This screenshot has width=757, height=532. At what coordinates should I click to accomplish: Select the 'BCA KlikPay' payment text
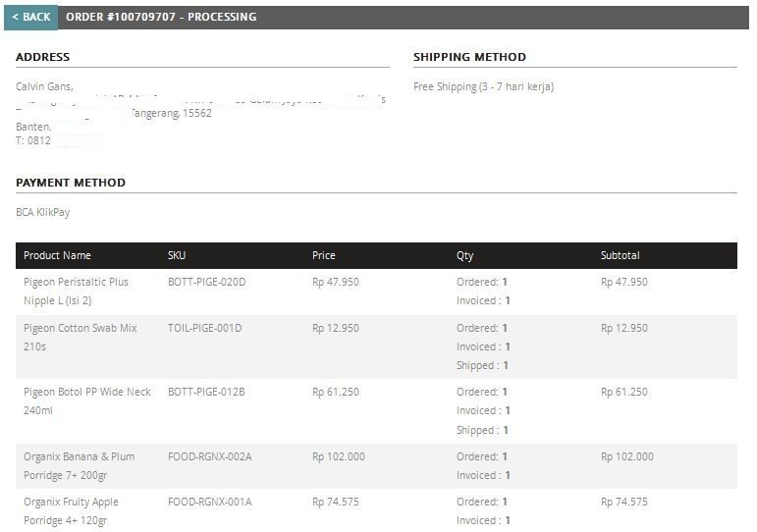click(43, 212)
